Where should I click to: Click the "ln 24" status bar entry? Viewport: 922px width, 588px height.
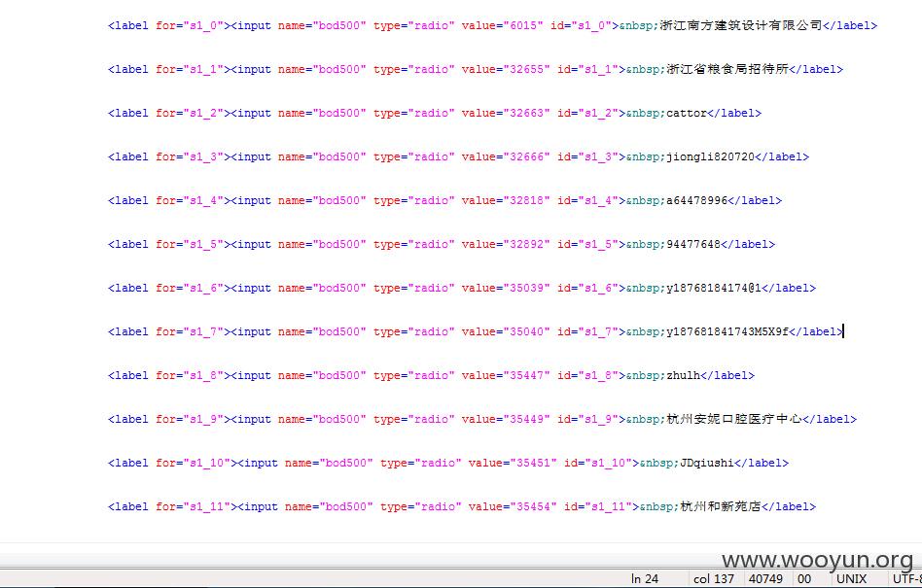(645, 578)
